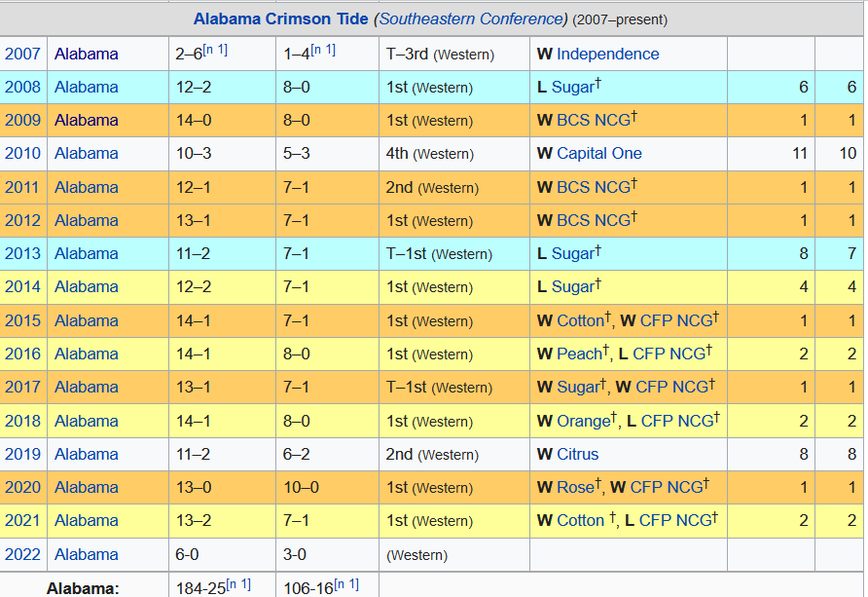Open the BCS NCG link in 2011 row
This screenshot has width=868, height=597.
(x=594, y=187)
